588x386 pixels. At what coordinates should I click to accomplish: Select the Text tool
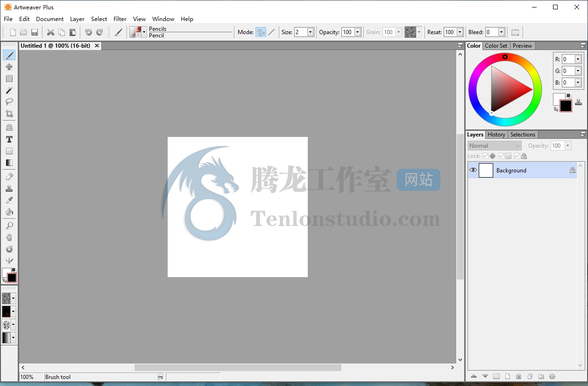click(9, 139)
